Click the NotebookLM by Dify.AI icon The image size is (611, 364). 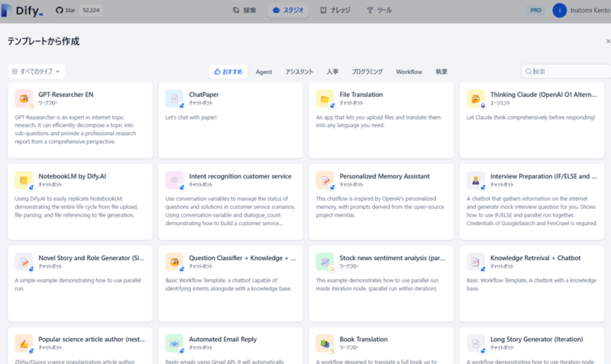pos(24,180)
